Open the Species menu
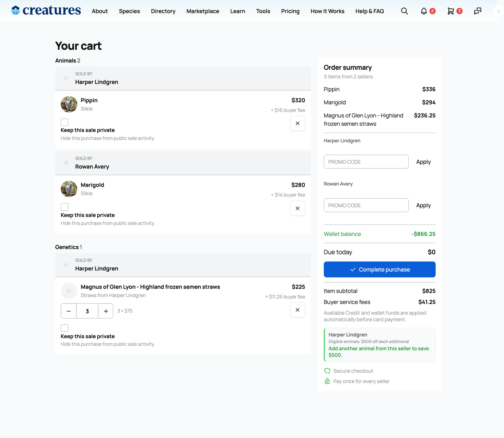 point(129,11)
